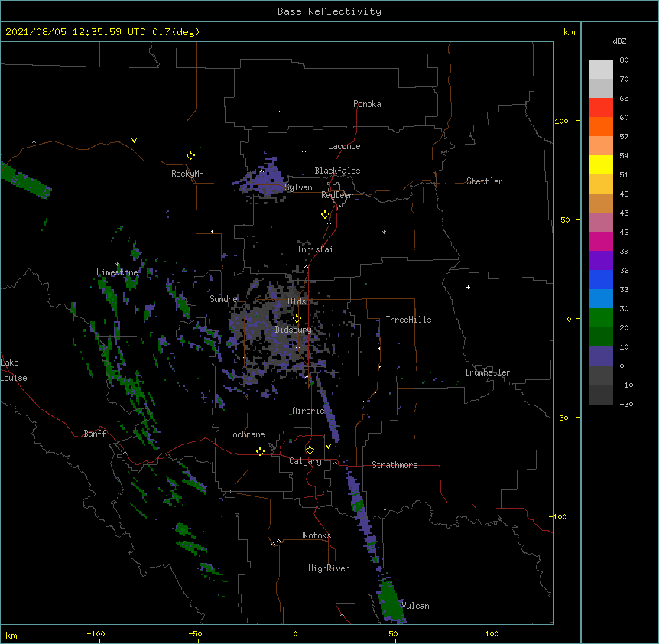The height and width of the screenshot is (644, 659).
Task: Click the yellow V marker northeast of Calgary
Action: [328, 447]
